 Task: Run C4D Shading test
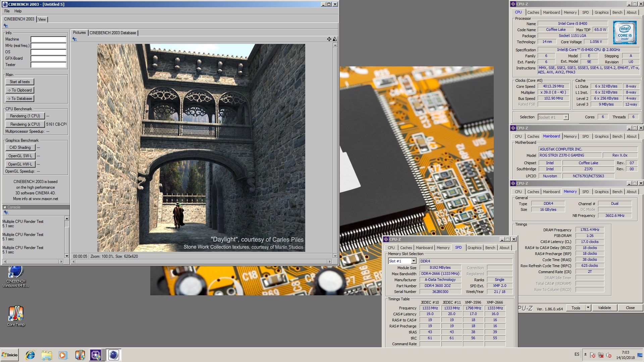tap(20, 147)
